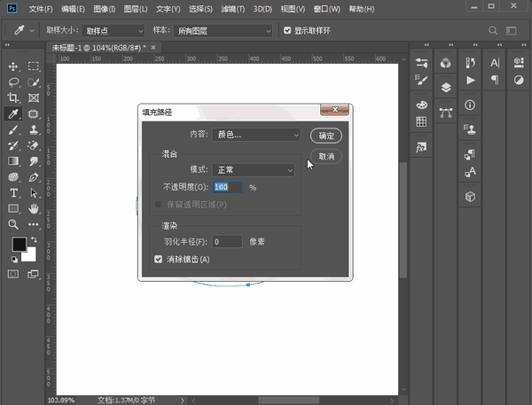Viewport: 532px width, 405px height.
Task: Open the workspace switcher icon
Action: [512, 30]
